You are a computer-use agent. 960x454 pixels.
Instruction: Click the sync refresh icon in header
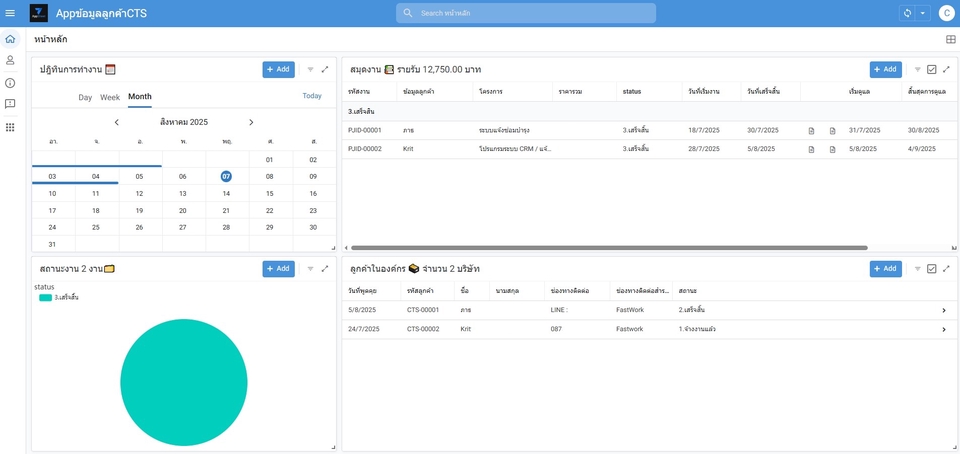907,13
